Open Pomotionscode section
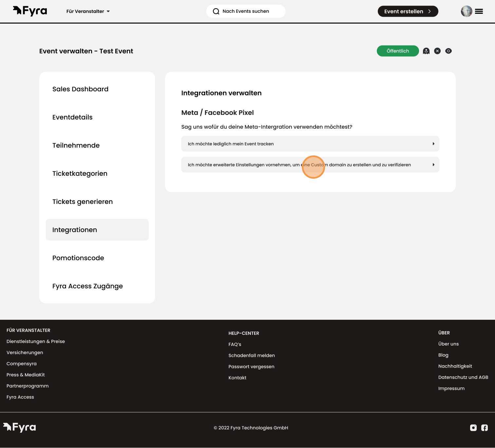This screenshot has height=448, width=495. (x=97, y=258)
